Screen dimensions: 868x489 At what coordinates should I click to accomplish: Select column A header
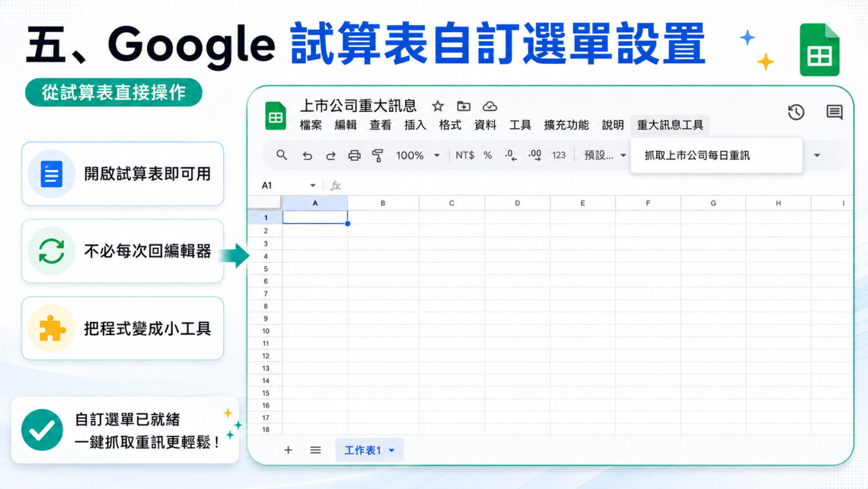315,203
